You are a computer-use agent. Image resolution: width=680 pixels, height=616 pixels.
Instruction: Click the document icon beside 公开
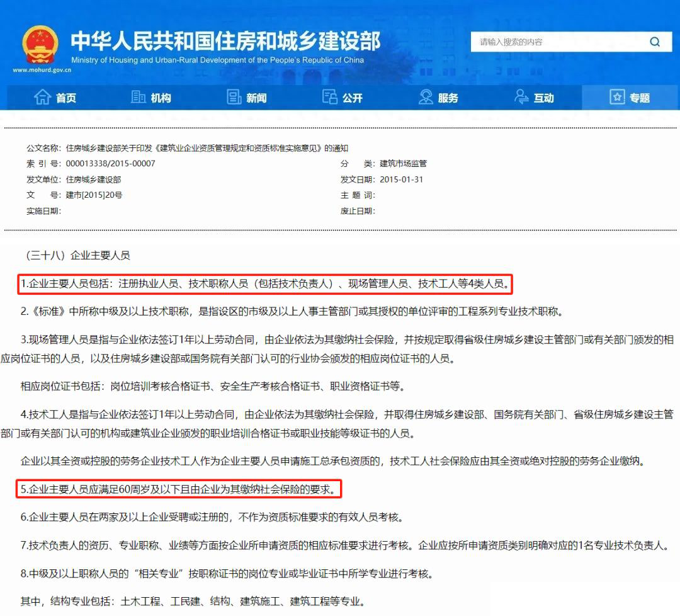point(330,97)
